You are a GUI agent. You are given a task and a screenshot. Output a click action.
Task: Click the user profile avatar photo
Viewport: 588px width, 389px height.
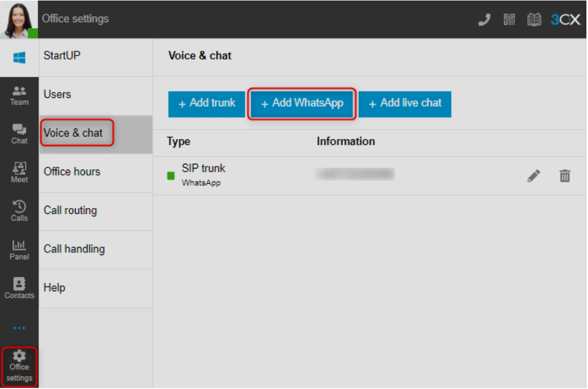click(19, 19)
